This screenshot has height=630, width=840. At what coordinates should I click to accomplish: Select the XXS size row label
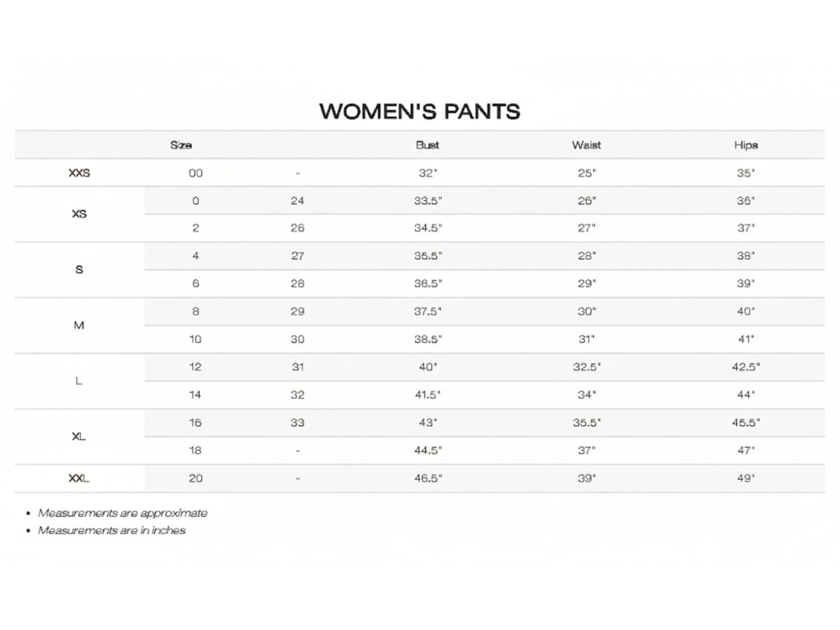click(79, 173)
